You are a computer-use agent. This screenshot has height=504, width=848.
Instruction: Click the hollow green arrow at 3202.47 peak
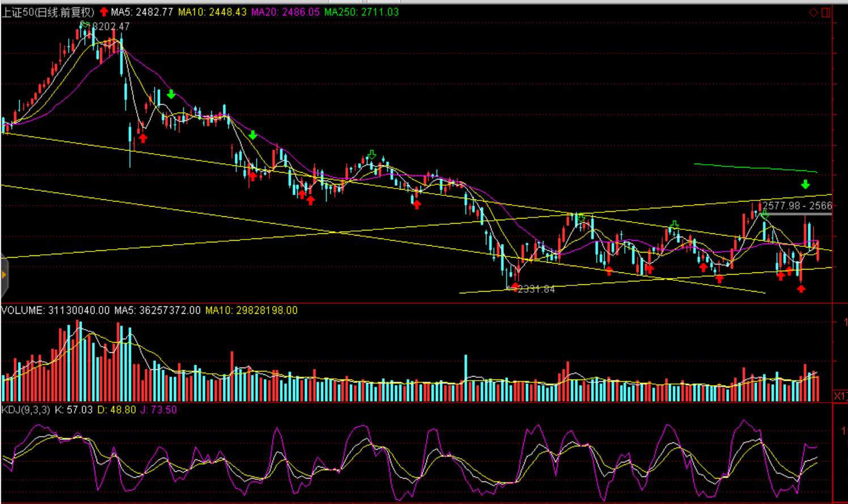(85, 25)
